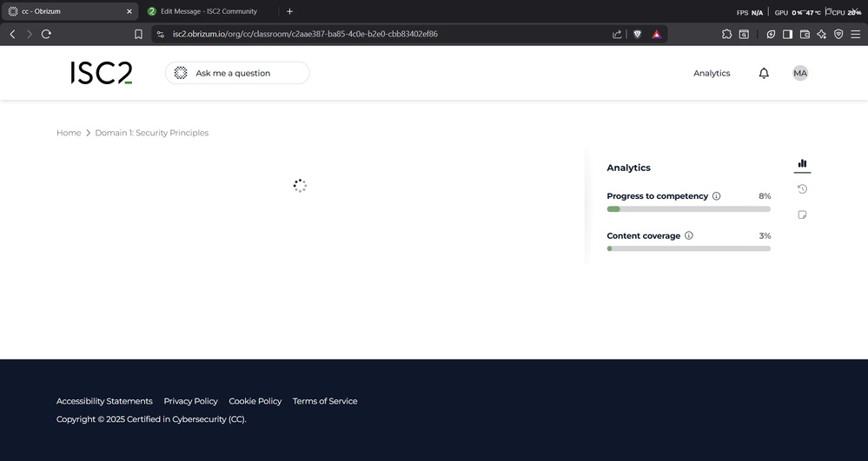Open Domain 1: Security Principles breadcrumb
The height and width of the screenshot is (461, 868).
pyautogui.click(x=152, y=133)
